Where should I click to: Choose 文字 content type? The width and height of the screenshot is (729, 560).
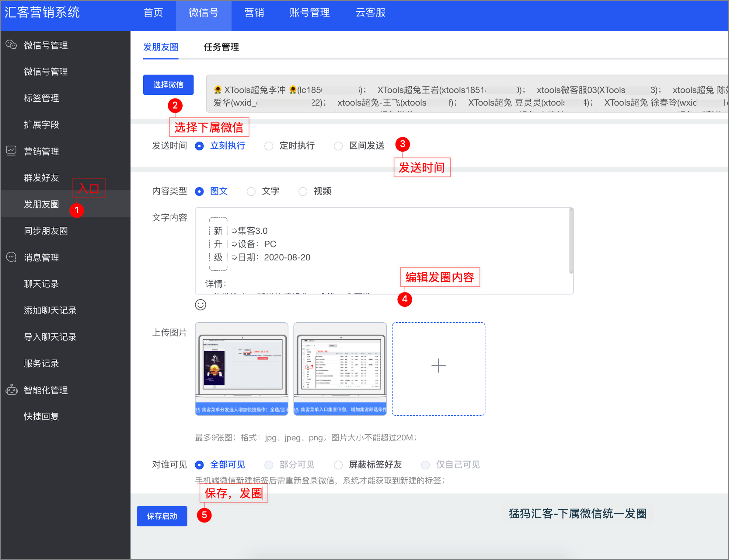click(251, 191)
